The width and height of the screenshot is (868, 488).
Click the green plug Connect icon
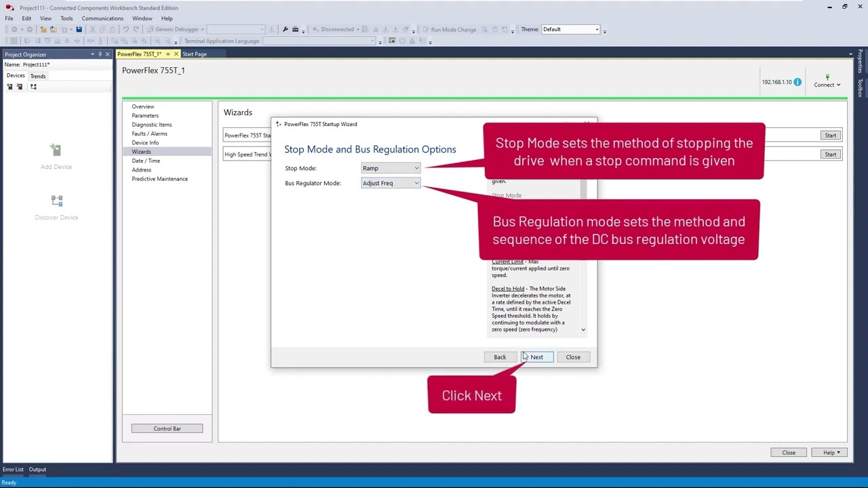click(827, 77)
